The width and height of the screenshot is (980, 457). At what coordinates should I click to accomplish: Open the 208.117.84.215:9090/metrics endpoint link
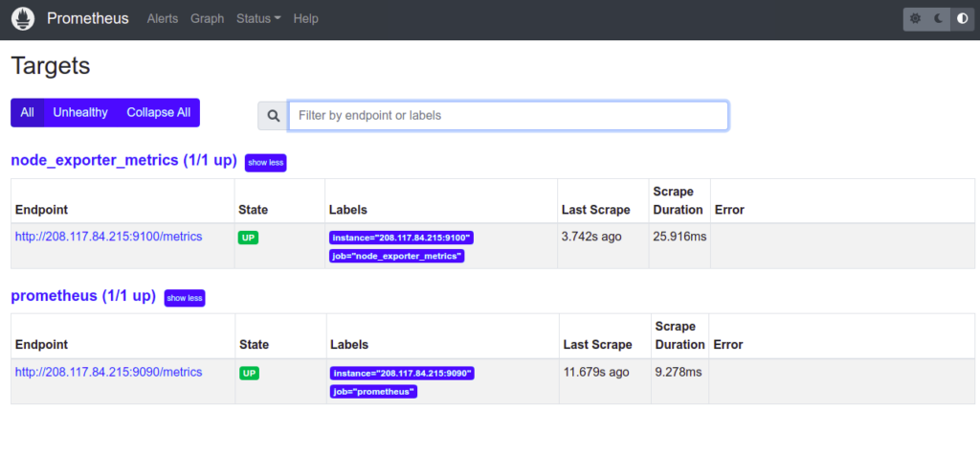pos(109,372)
